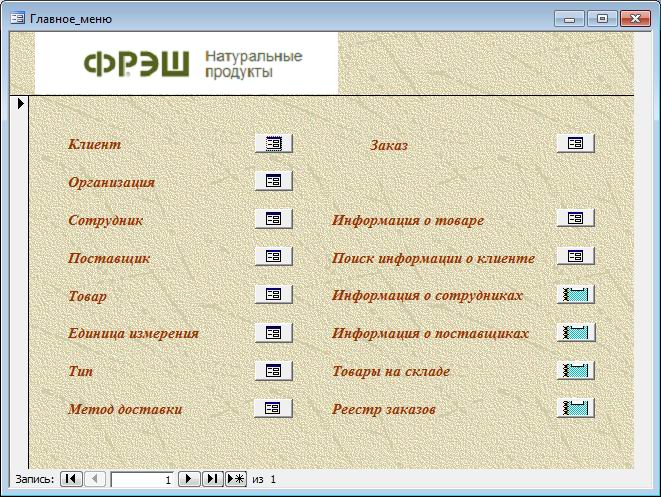Create new record navigation button
Screen dimensions: 661x497
tap(236, 480)
